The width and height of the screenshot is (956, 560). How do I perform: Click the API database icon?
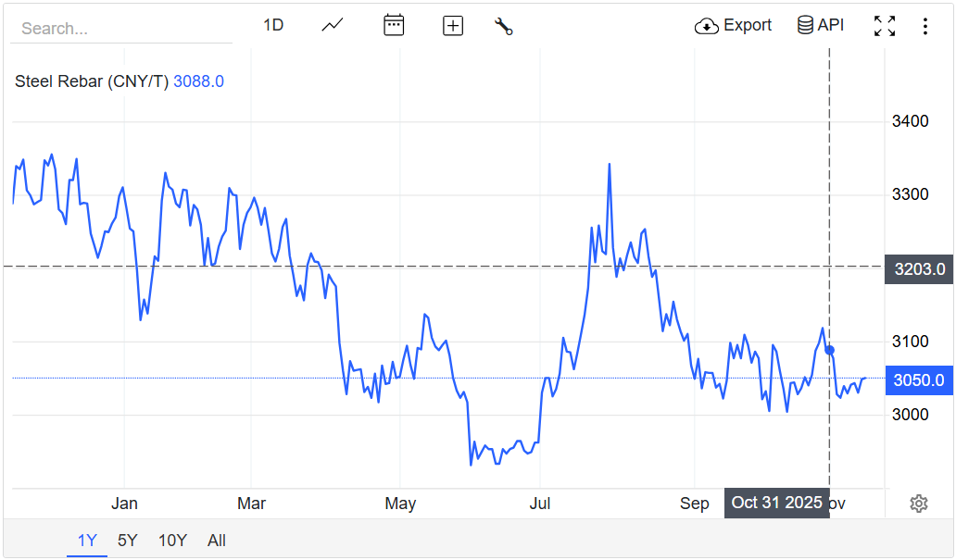point(805,26)
